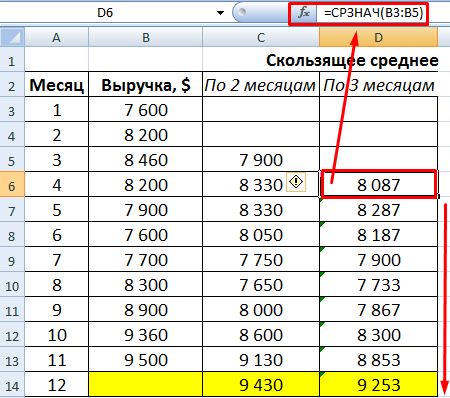Select column A header
The width and height of the screenshot is (450, 398).
pos(56,37)
